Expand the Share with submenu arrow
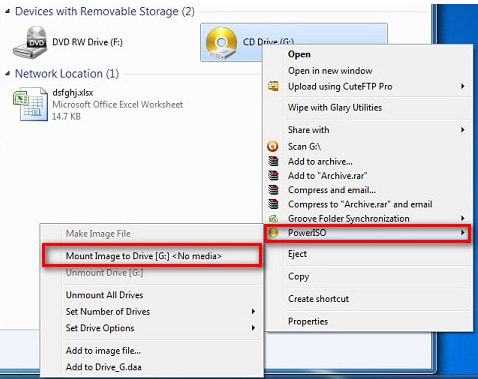Viewport: 478px width, 379px height. [x=462, y=130]
